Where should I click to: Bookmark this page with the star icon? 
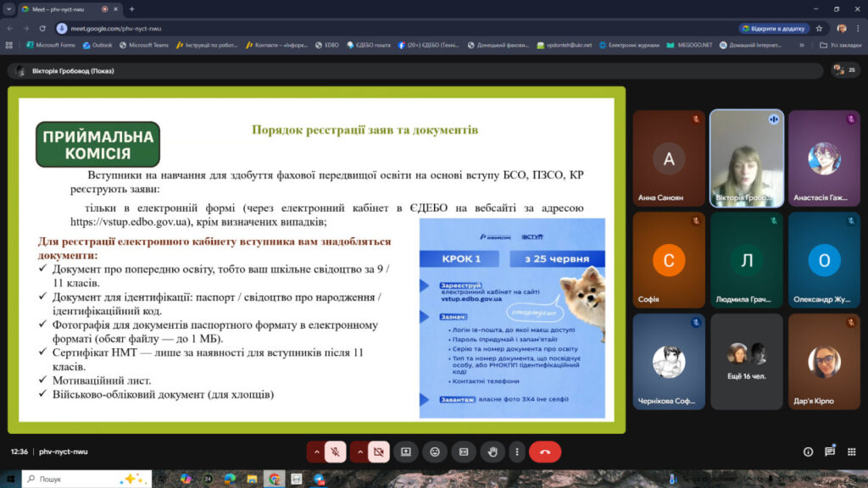pyautogui.click(x=819, y=28)
